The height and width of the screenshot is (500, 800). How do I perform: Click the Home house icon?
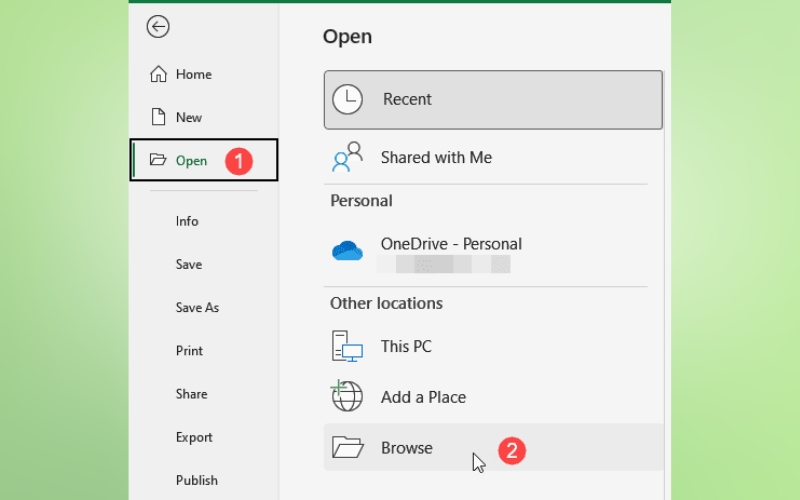pos(158,74)
